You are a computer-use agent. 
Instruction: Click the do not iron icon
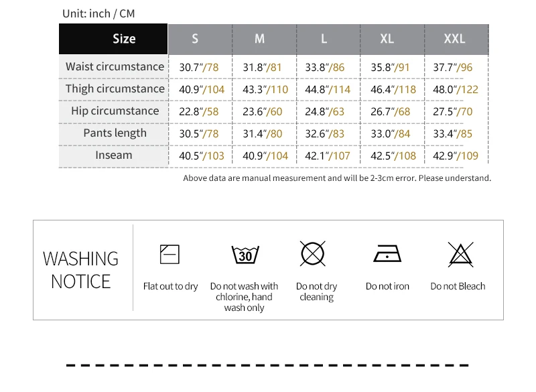387,254
